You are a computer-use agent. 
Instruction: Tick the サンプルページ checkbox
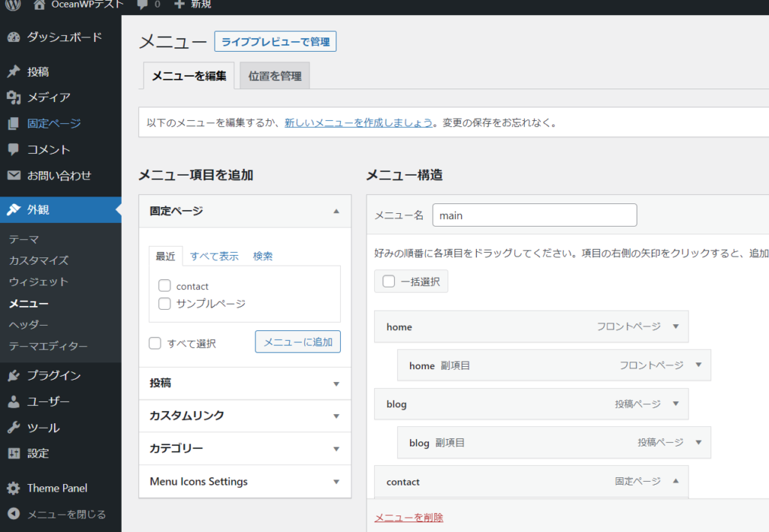click(164, 304)
